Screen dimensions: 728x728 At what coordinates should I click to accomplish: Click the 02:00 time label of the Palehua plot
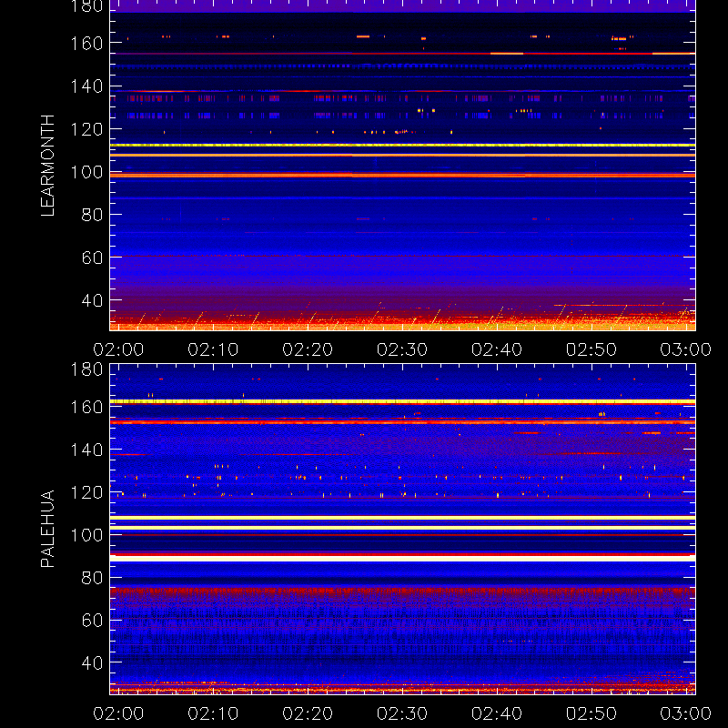click(x=118, y=713)
